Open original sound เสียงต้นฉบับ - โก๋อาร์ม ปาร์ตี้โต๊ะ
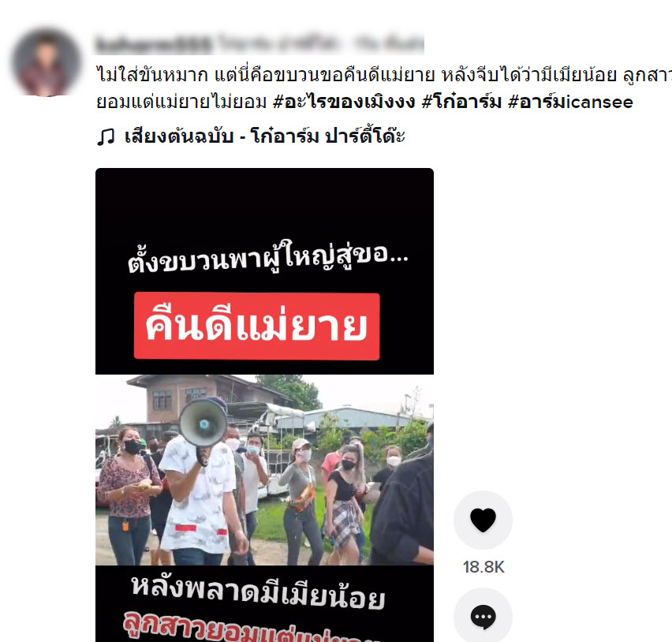 [264, 136]
